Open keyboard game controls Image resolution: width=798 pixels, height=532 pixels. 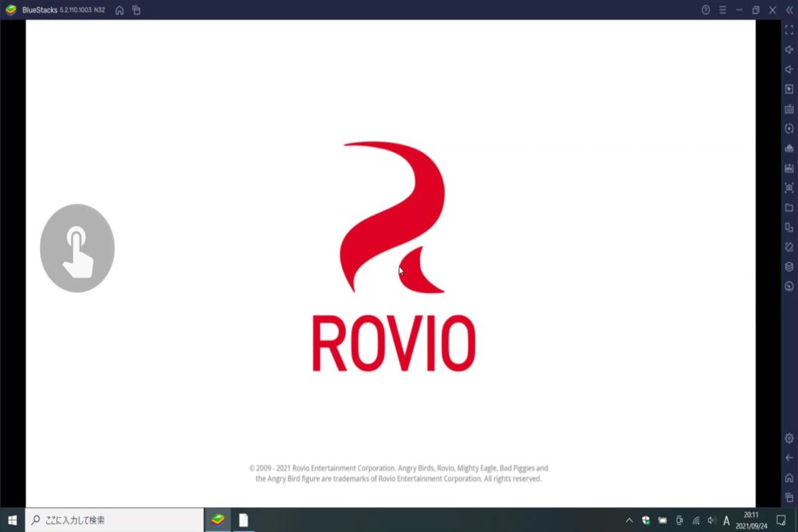[x=789, y=109]
